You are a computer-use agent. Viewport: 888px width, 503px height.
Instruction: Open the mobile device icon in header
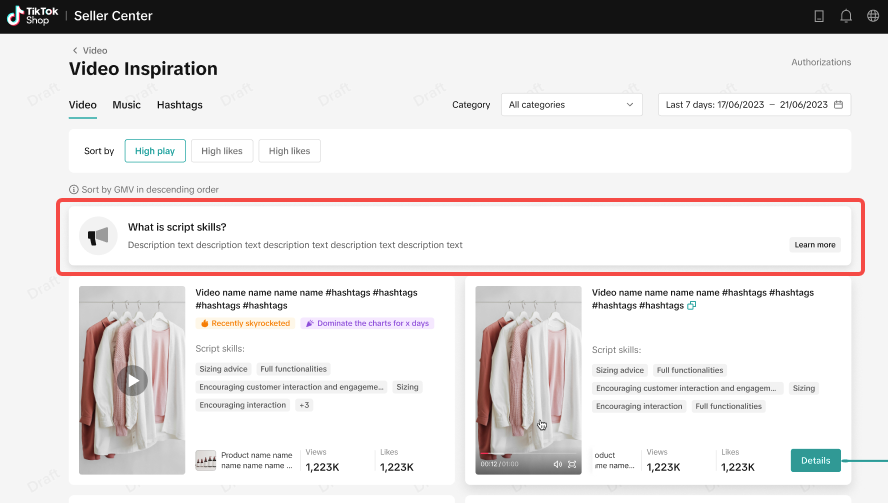pos(819,16)
